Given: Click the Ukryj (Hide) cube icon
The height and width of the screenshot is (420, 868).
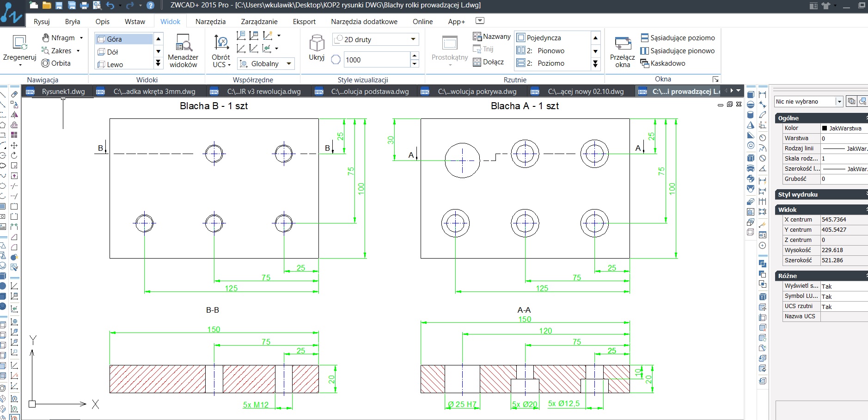Looking at the screenshot, I should coord(317,43).
